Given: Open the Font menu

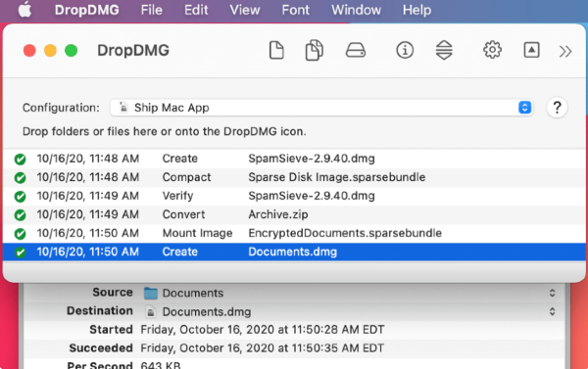Looking at the screenshot, I should [x=296, y=10].
